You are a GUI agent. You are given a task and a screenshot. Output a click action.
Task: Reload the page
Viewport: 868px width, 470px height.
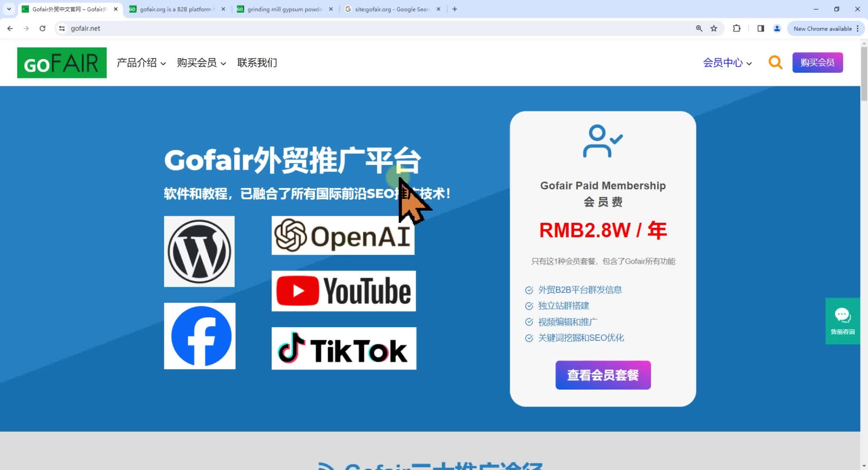pyautogui.click(x=42, y=28)
